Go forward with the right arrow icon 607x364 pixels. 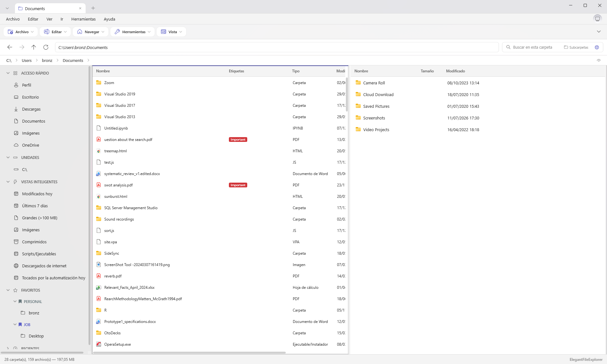[x=22, y=47]
